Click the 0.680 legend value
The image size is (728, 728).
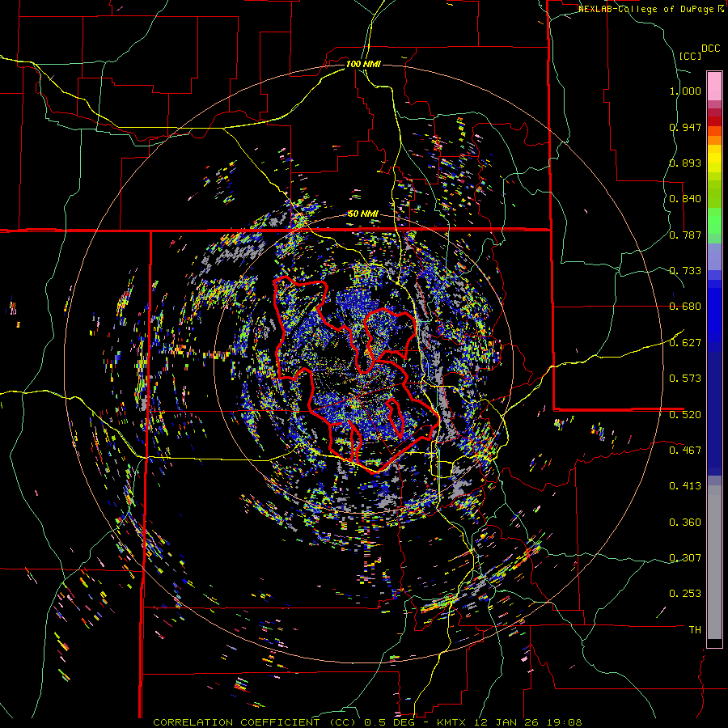click(685, 307)
